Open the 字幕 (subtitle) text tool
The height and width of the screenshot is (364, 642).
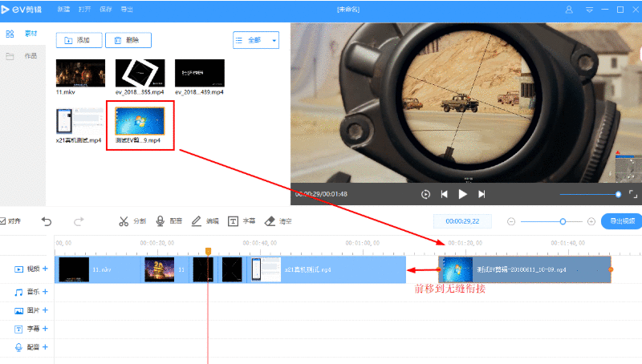pyautogui.click(x=241, y=221)
